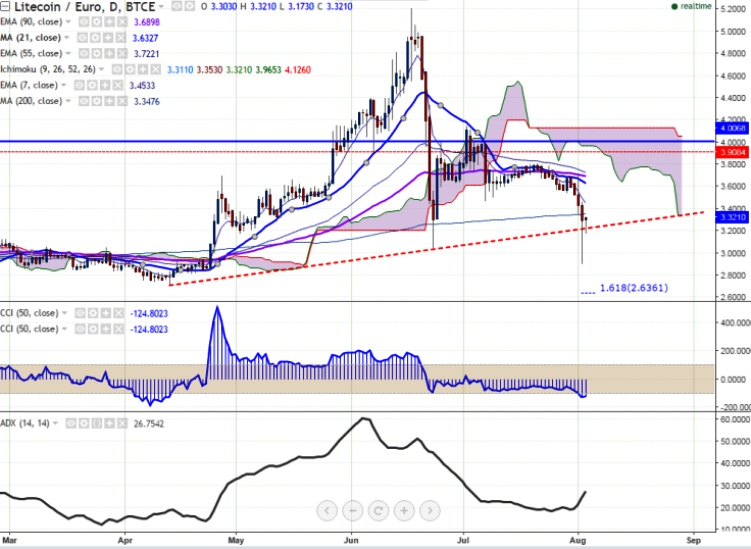Click the zoom out minus button
This screenshot has width=751, height=549.
tap(353, 510)
